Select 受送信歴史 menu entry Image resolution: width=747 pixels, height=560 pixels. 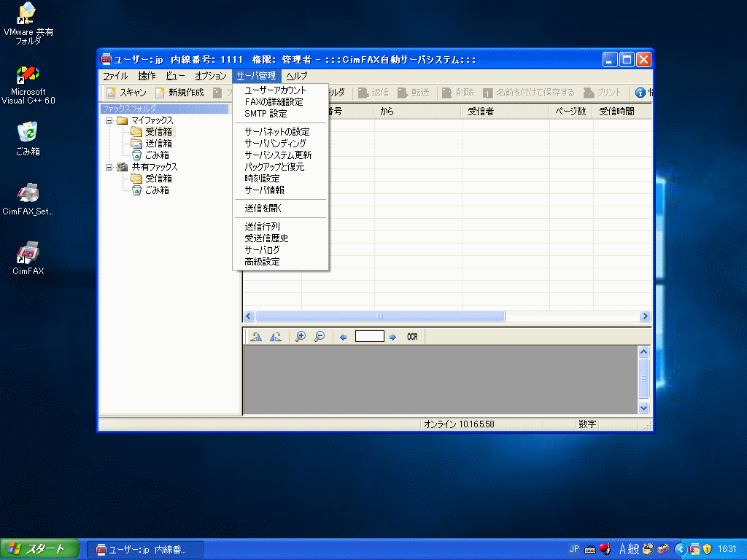pos(281,238)
